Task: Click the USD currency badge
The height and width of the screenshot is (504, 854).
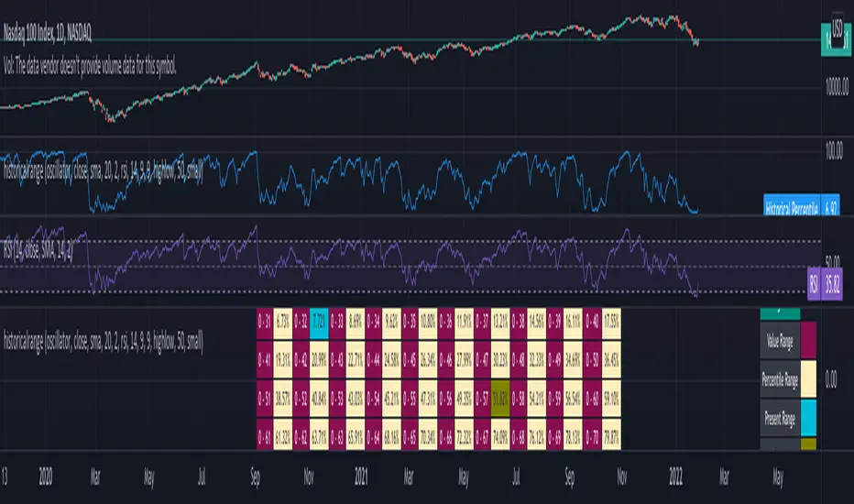Action: point(838,27)
